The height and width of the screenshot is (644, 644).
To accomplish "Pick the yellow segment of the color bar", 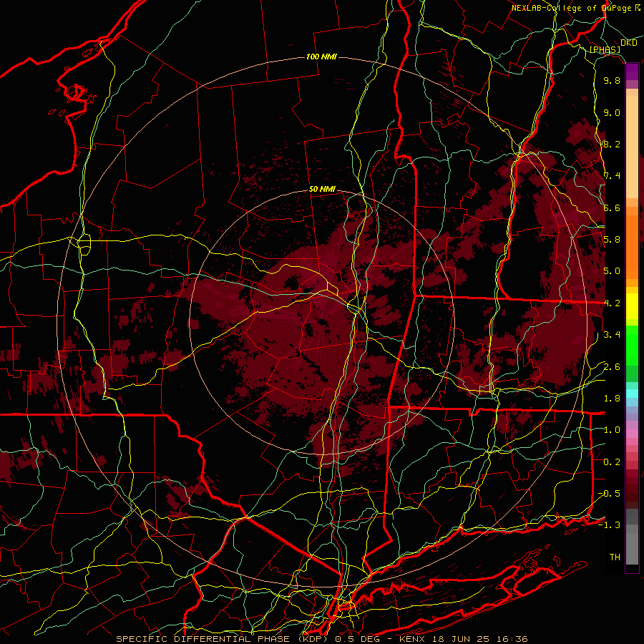I will click(x=632, y=306).
